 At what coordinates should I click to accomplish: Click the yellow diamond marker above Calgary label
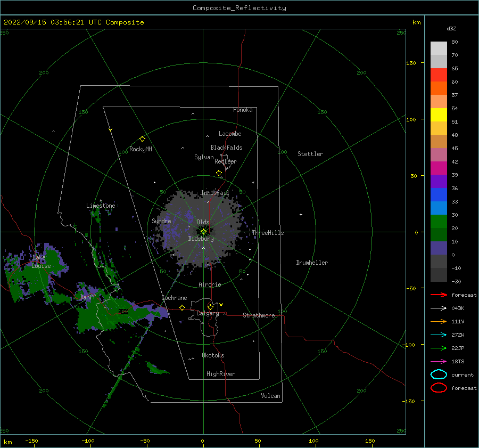210,307
